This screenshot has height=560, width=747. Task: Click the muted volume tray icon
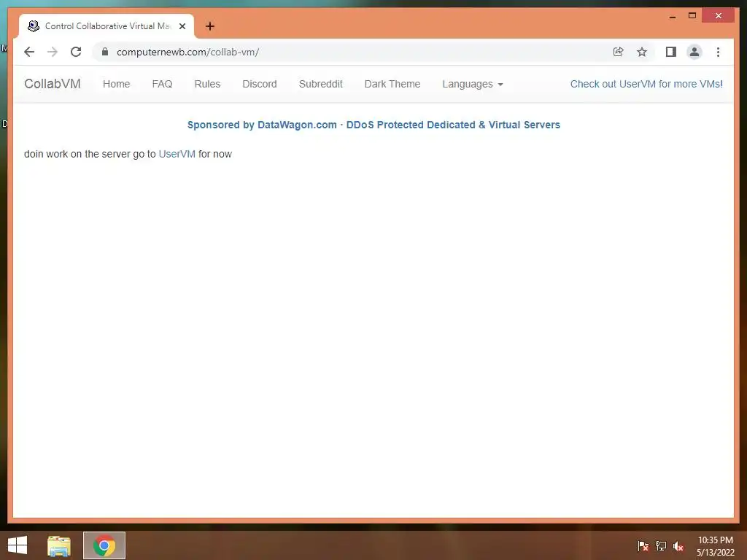tap(678, 545)
